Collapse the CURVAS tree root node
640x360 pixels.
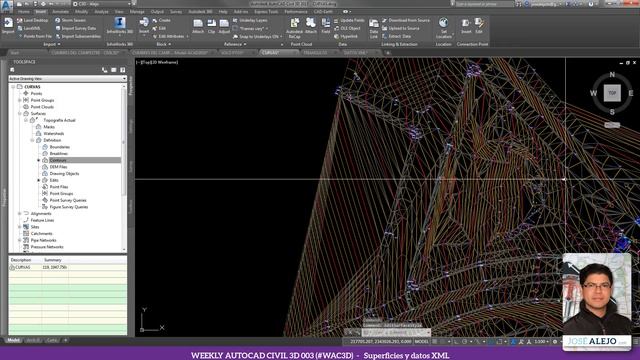[x=13, y=87]
